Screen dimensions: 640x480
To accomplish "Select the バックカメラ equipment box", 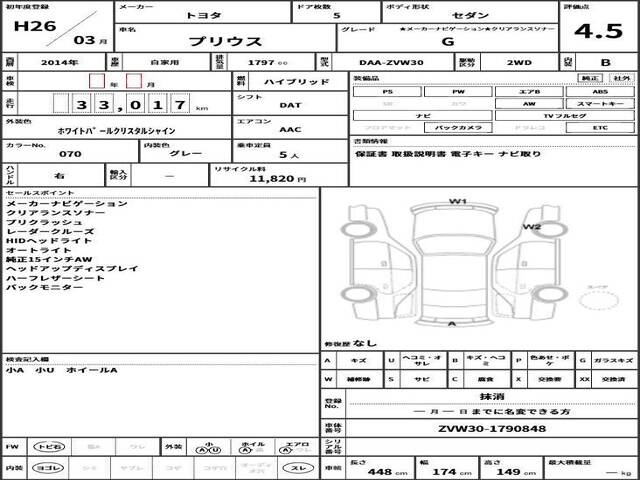I will [458, 128].
